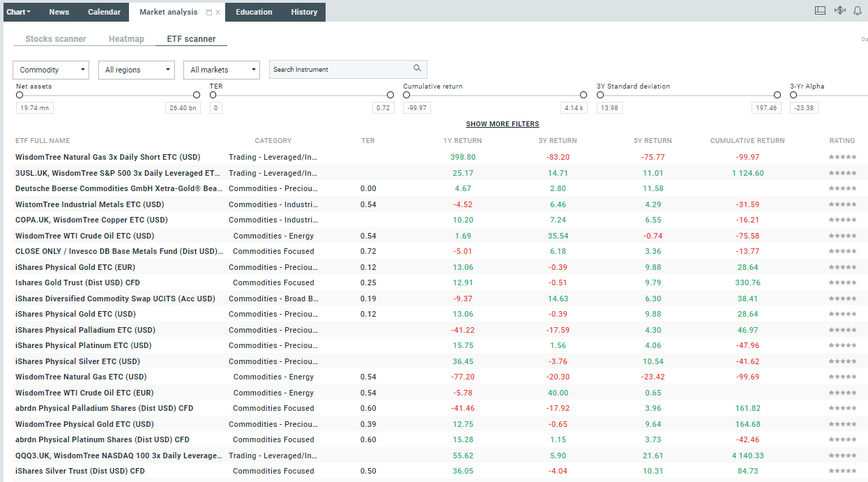Open the All regions dropdown

(137, 70)
